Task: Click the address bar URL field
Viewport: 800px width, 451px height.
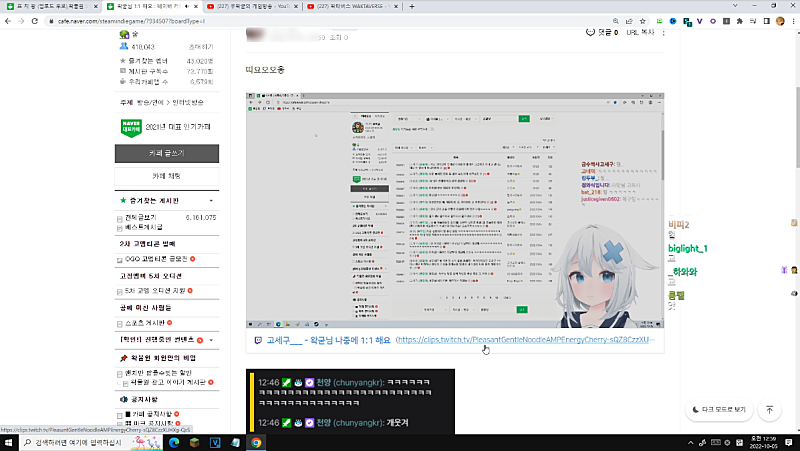Action: click(327, 21)
